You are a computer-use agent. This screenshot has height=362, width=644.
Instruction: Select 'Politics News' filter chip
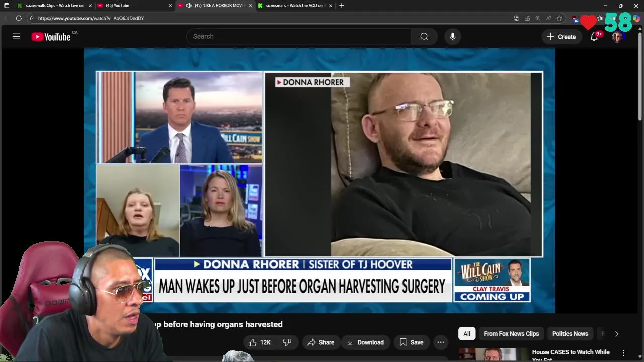(570, 334)
